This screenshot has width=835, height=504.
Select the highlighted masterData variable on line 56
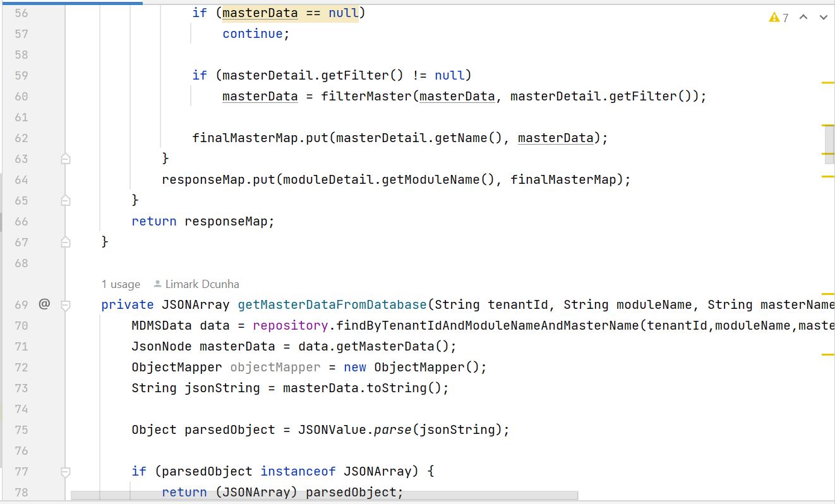[x=260, y=13]
